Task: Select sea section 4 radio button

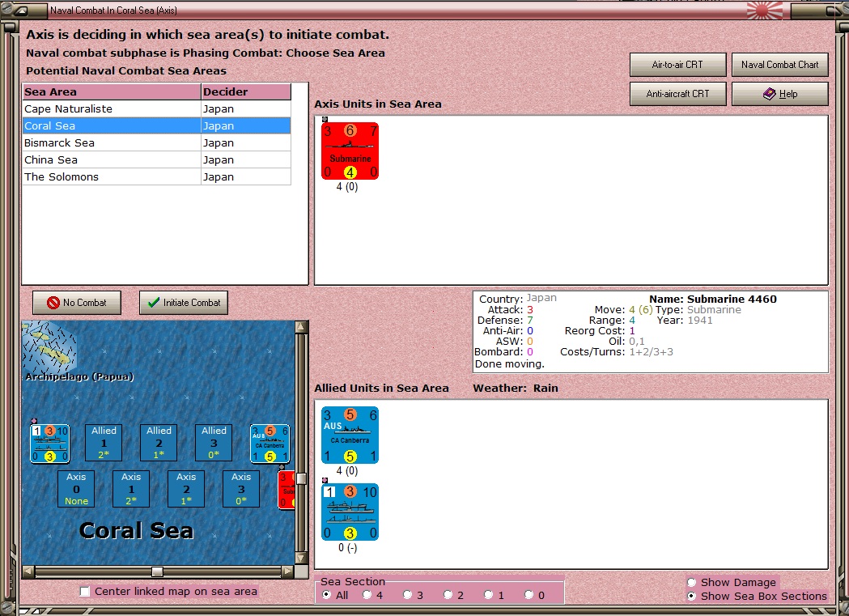Action: (367, 595)
